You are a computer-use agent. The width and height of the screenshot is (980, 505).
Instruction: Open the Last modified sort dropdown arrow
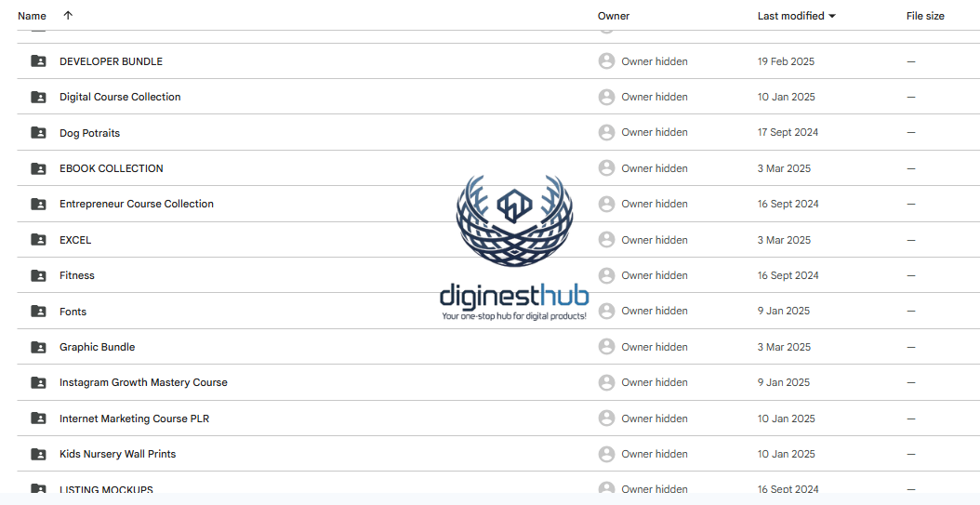coord(831,16)
